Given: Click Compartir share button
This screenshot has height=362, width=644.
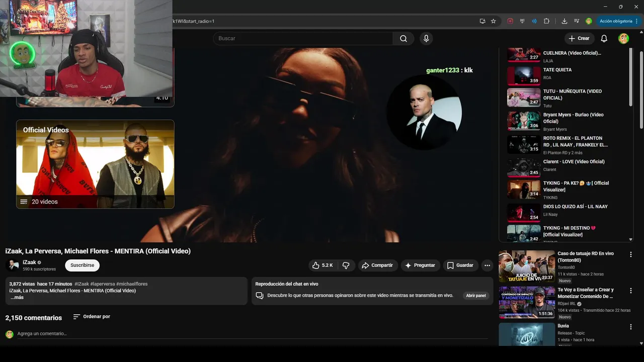Looking at the screenshot, I should [x=377, y=265].
